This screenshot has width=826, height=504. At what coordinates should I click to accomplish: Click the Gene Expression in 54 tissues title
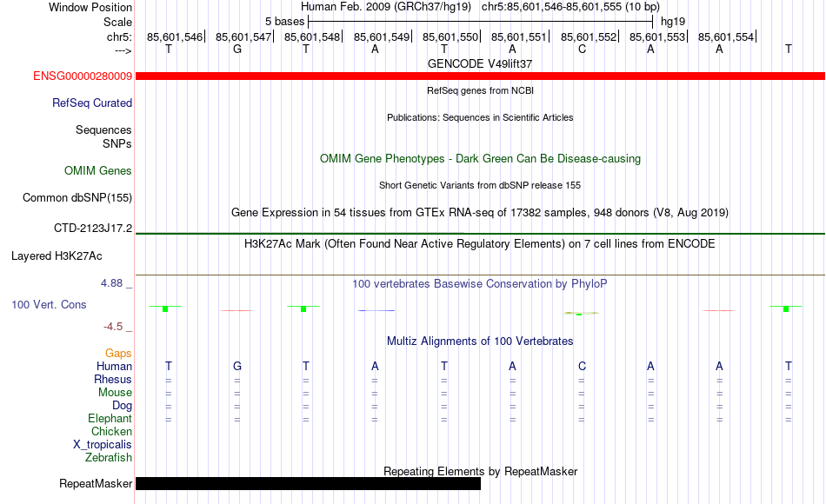click(x=480, y=213)
